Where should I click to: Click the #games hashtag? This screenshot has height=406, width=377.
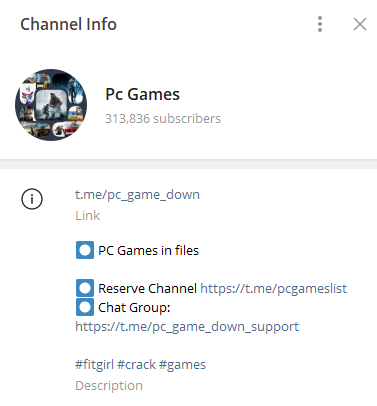click(182, 364)
